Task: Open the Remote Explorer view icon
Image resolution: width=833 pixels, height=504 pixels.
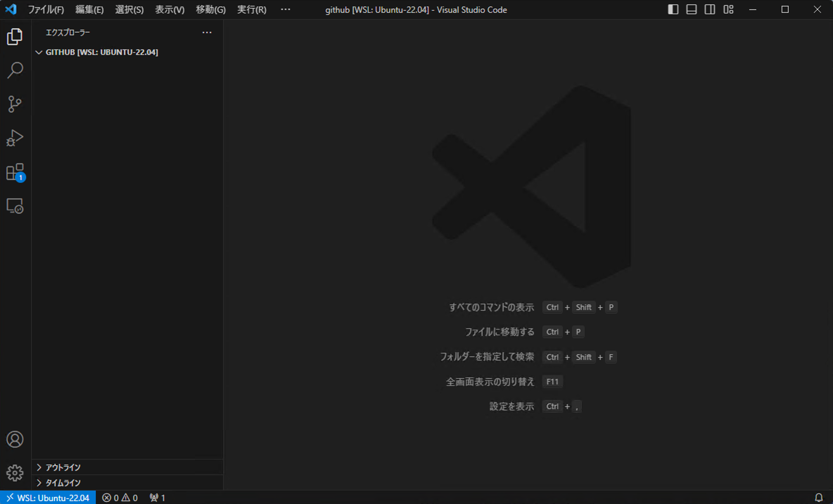Action: tap(15, 206)
